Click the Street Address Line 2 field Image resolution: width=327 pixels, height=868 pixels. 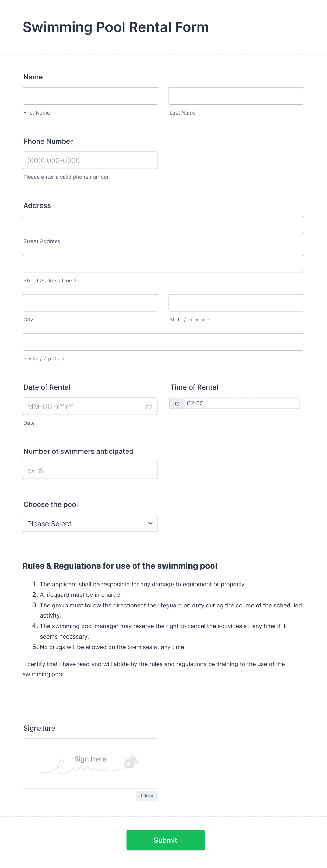pyautogui.click(x=163, y=263)
